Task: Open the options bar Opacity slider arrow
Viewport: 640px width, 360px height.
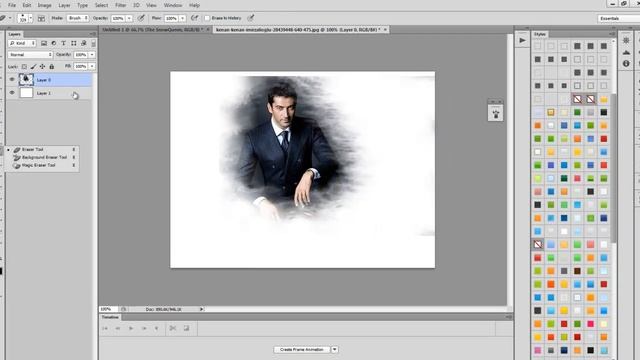Action: click(x=129, y=18)
